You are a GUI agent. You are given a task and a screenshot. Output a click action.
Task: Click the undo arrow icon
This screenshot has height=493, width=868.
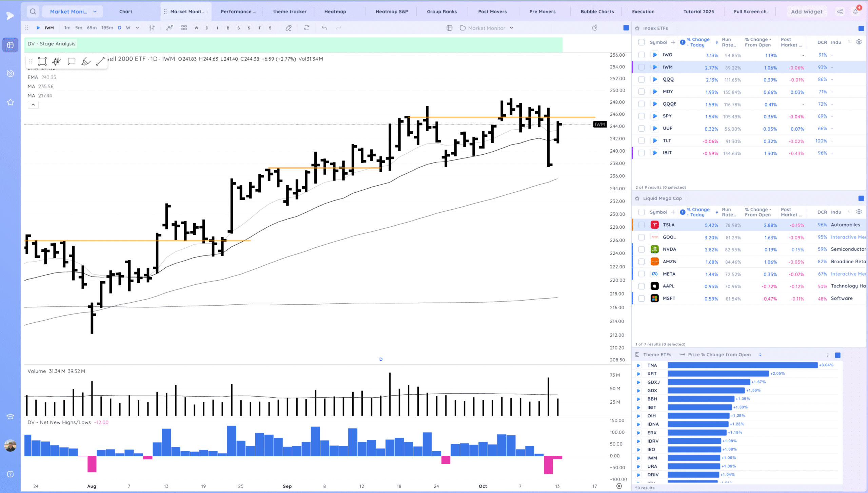324,28
